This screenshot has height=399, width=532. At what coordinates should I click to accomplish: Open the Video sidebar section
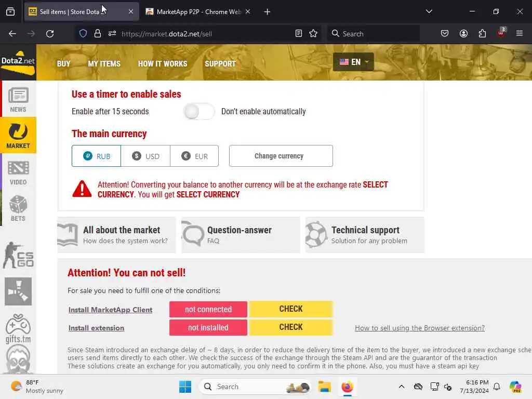tap(18, 172)
